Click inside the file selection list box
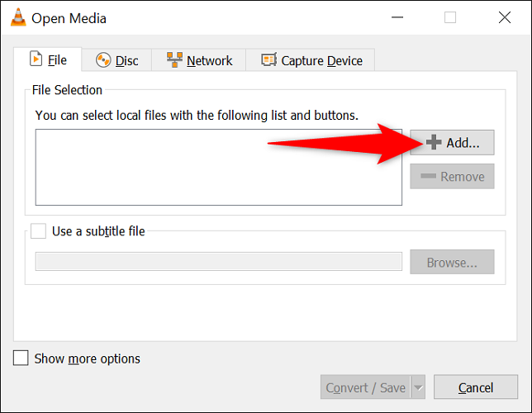This screenshot has width=532, height=413. tap(218, 167)
